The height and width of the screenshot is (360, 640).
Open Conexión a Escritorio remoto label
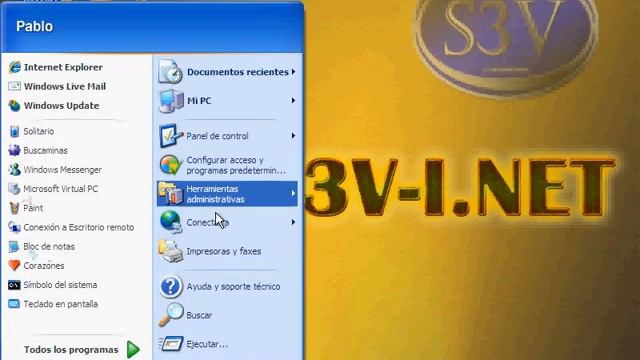[79, 227]
